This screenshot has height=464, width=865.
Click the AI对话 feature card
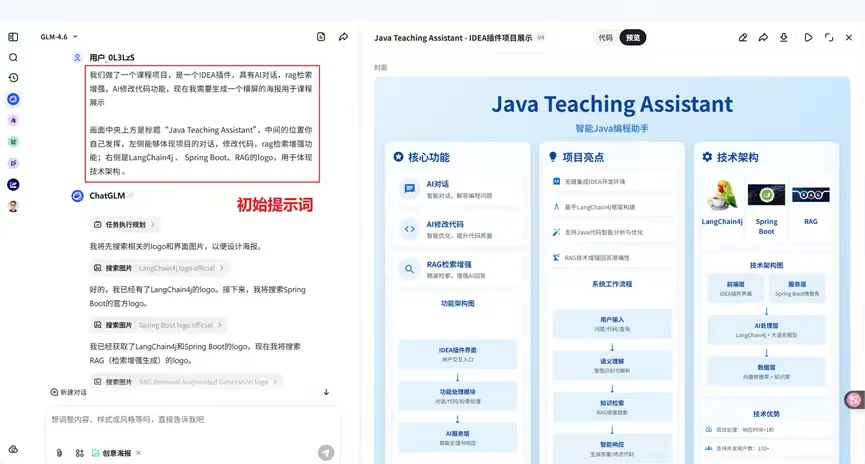(x=458, y=189)
